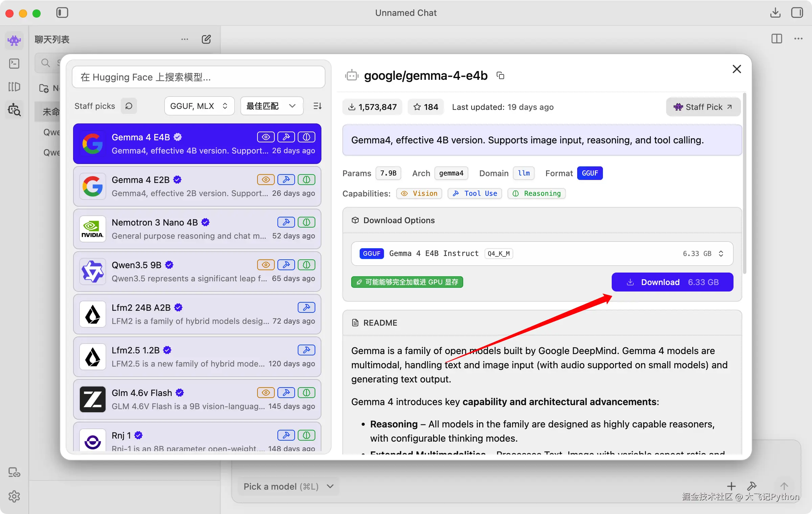
Task: Click the 184 stars button
Action: (425, 107)
